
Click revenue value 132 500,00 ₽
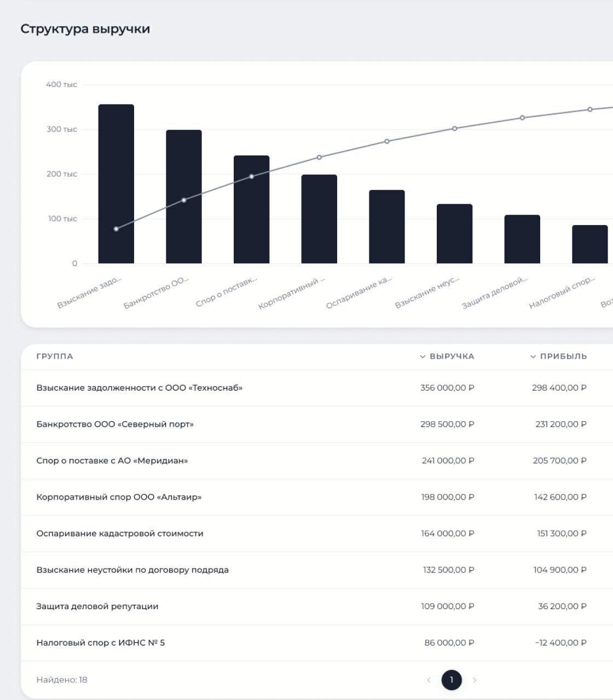point(449,570)
